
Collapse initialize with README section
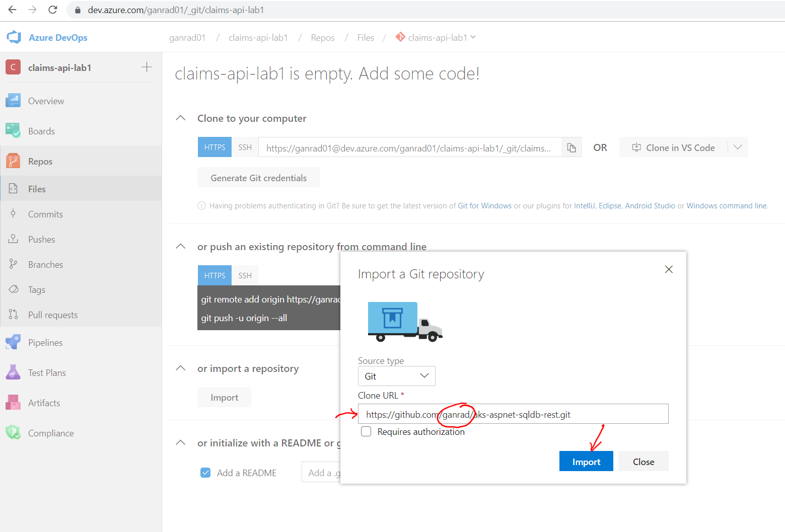point(180,442)
